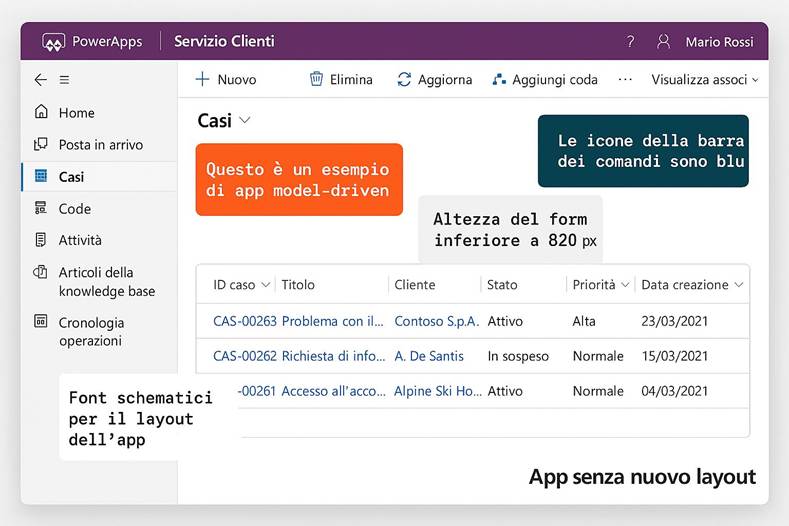The image size is (789, 526).
Task: Click the PowerApps logo icon
Action: click(53, 42)
